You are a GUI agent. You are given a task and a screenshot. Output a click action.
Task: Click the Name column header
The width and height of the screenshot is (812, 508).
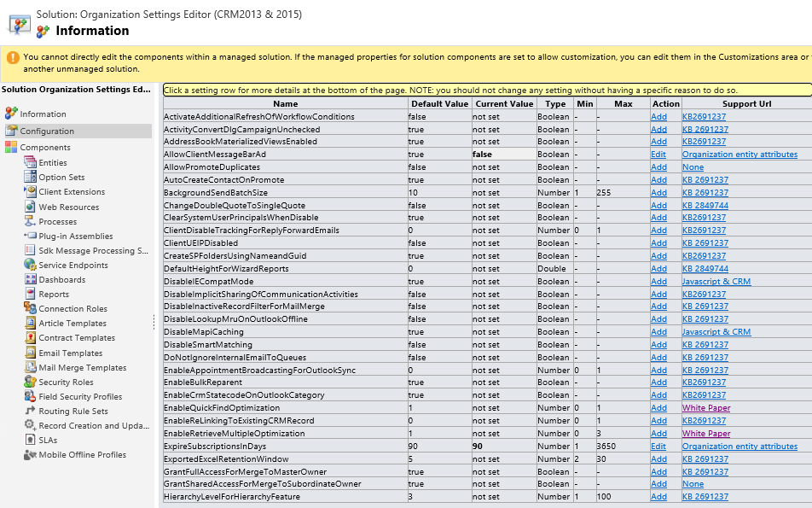pyautogui.click(x=286, y=103)
